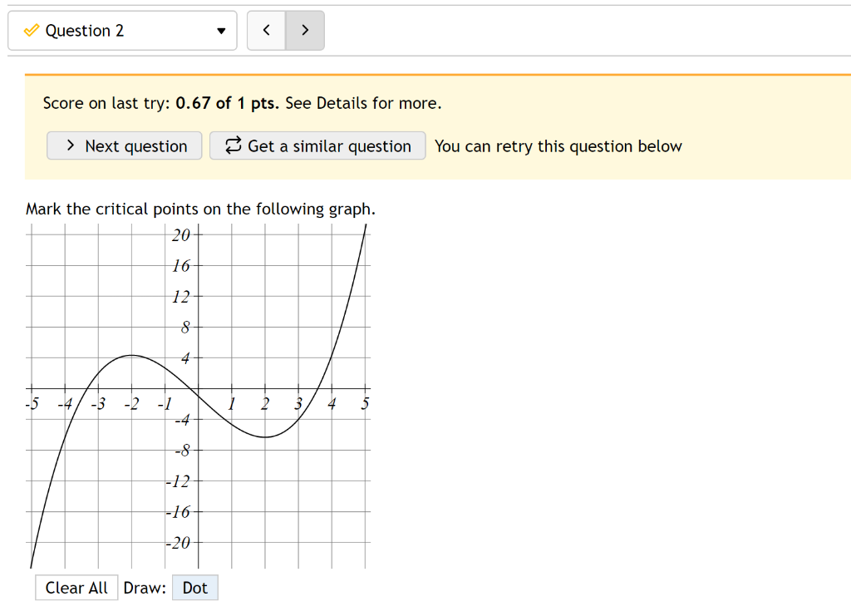Image resolution: width=851 pixels, height=616 pixels.
Task: Click the arrow icon inside Next question
Action: pyautogui.click(x=69, y=145)
